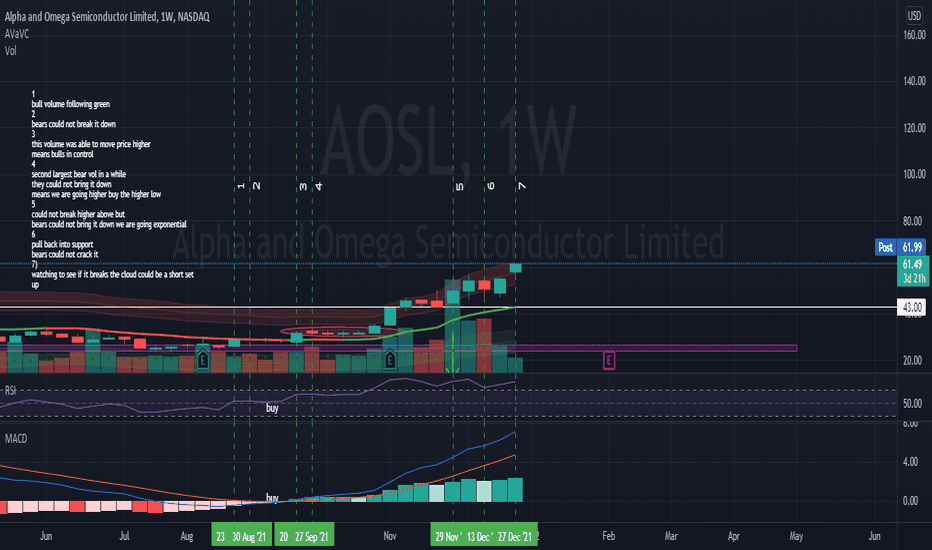Click the 20 date marker on time axis
Image resolution: width=932 pixels, height=550 pixels.
(284, 536)
